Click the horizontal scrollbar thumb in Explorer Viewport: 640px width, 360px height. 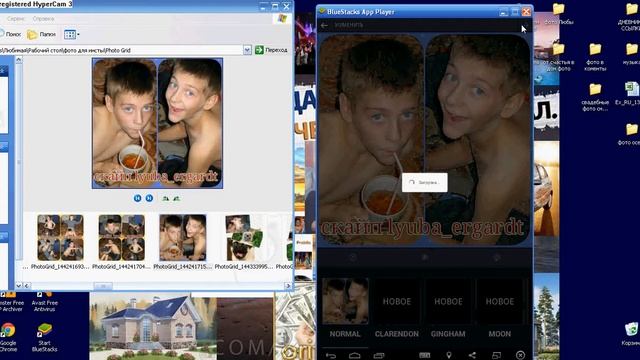click(x=103, y=286)
